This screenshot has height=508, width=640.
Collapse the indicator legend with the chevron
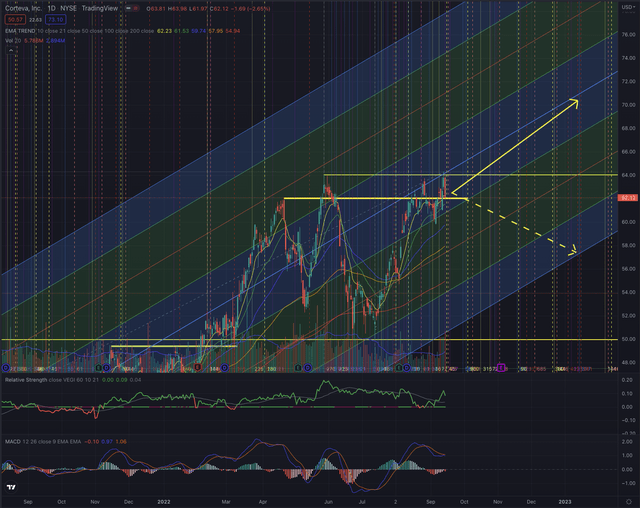(11, 51)
